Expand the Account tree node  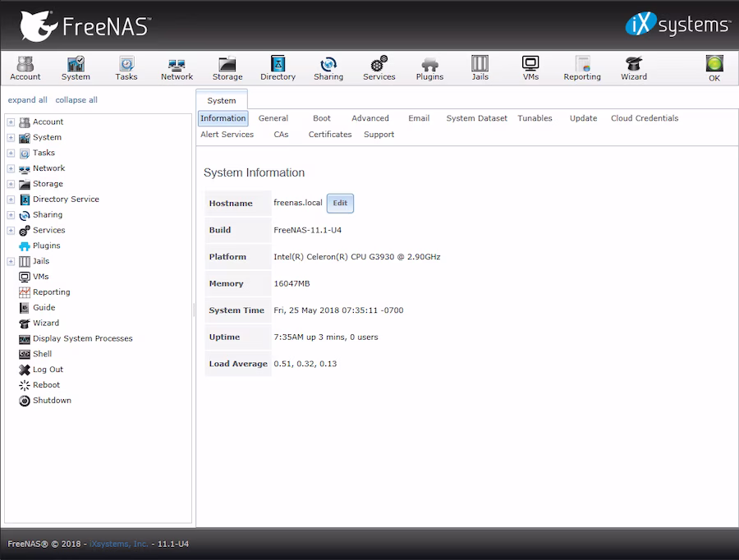(x=11, y=122)
